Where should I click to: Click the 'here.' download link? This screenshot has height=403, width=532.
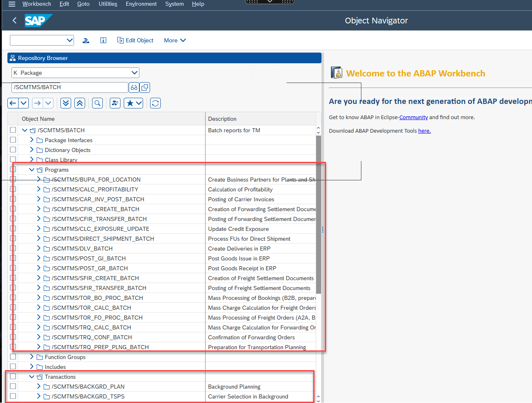424,131
